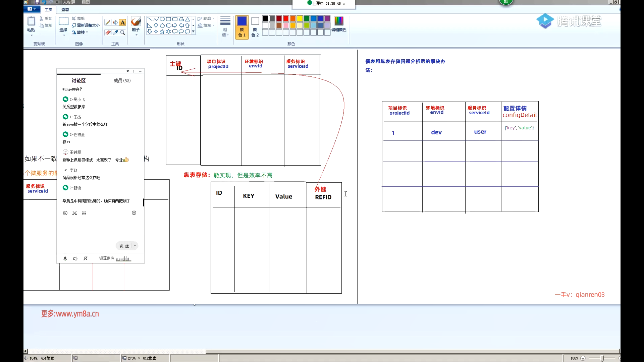The width and height of the screenshot is (644, 362).
Task: Click the emoji icon in chat panel
Action: tap(65, 213)
